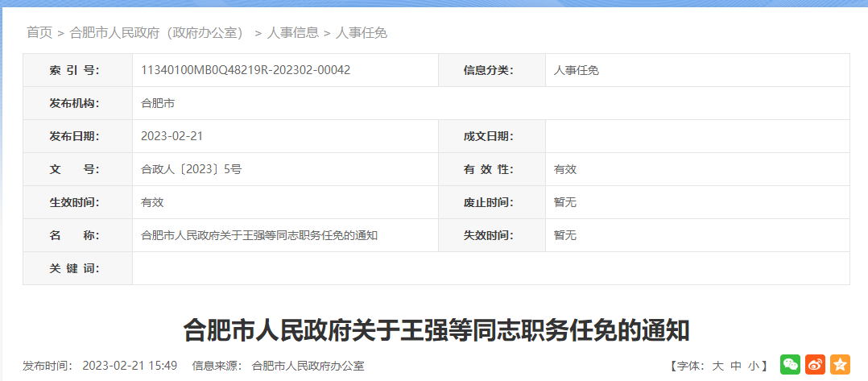Click info source 合肥市人民政府办公室
This screenshot has width=868, height=381.
tap(308, 366)
